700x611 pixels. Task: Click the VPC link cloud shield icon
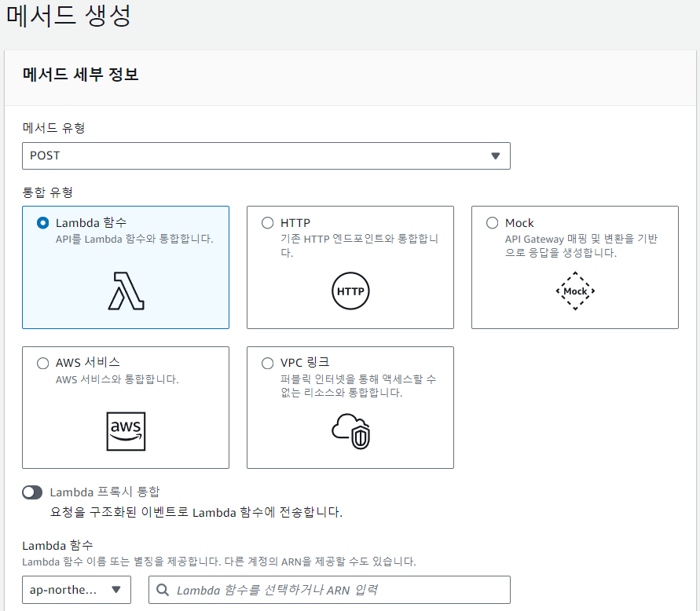point(351,431)
